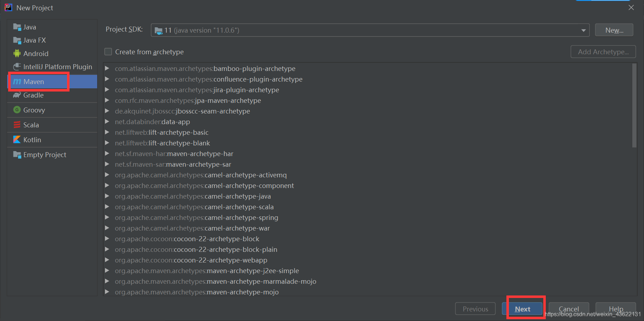Expand confluence-plugin-archetype entry

107,79
